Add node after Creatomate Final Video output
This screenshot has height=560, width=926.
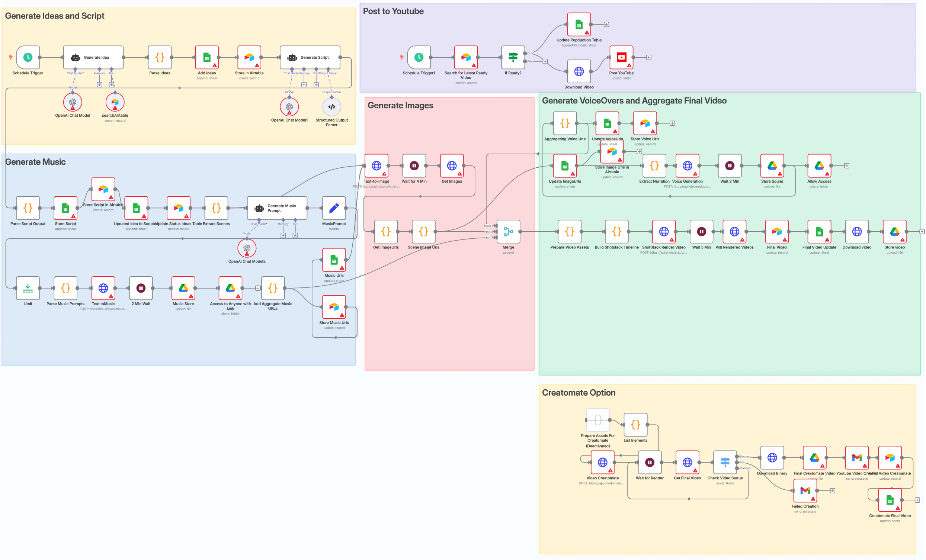pyautogui.click(x=917, y=500)
